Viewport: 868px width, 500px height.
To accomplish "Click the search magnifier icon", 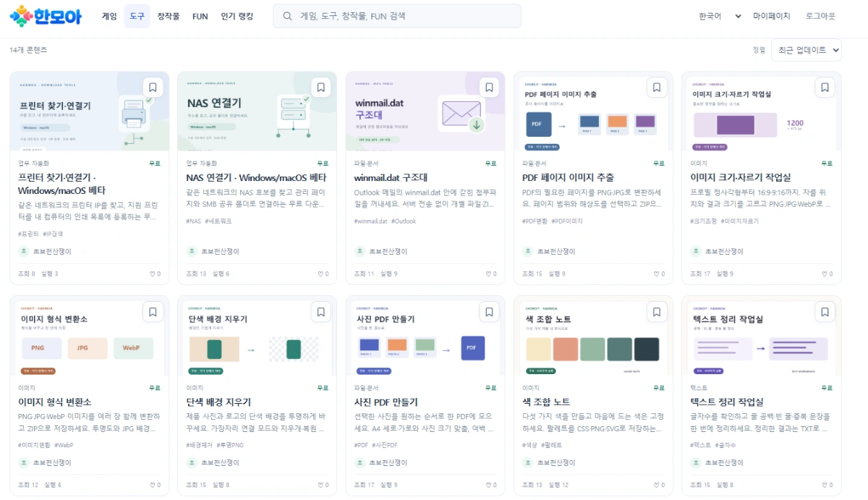I will coord(287,16).
